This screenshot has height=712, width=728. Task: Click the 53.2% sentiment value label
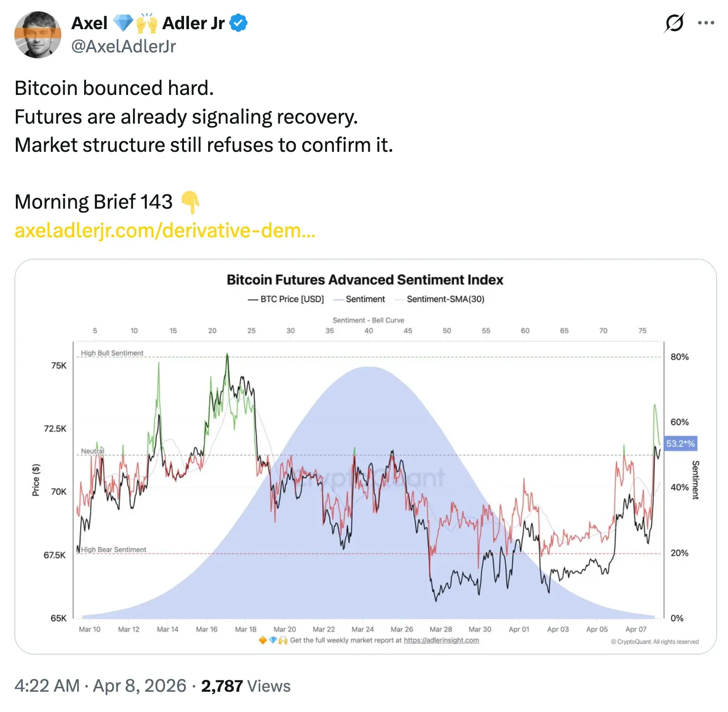click(x=680, y=444)
